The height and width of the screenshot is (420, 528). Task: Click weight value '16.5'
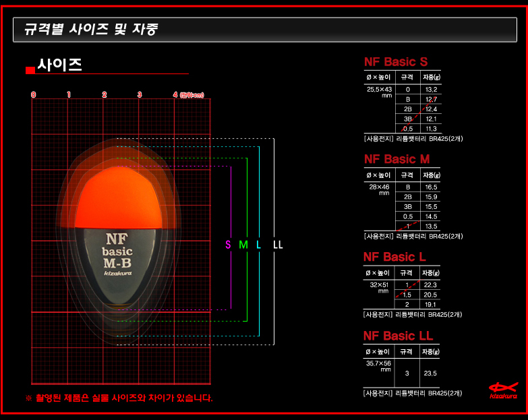click(x=431, y=187)
